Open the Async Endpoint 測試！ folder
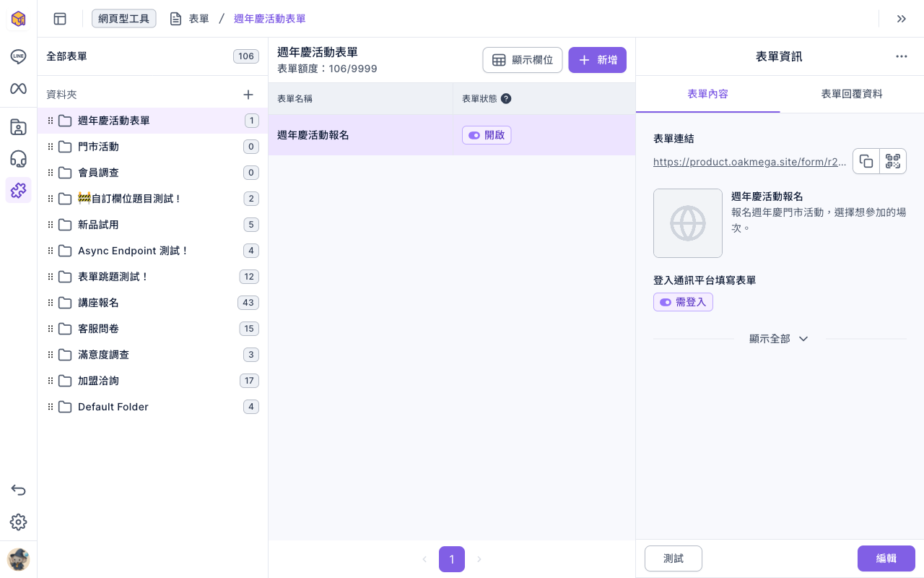 (x=152, y=251)
